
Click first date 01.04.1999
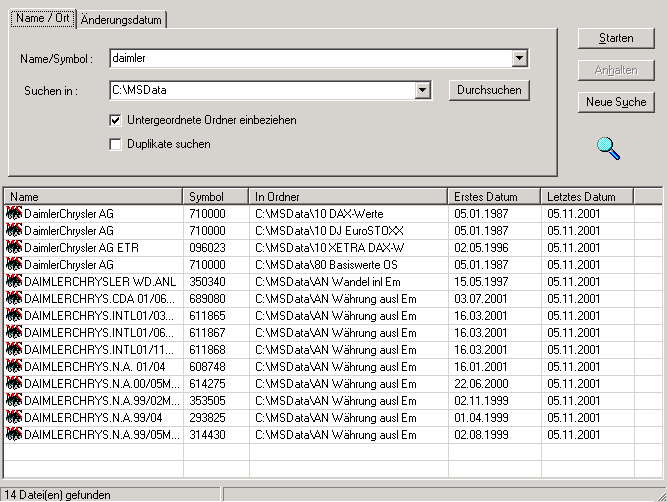tap(481, 418)
